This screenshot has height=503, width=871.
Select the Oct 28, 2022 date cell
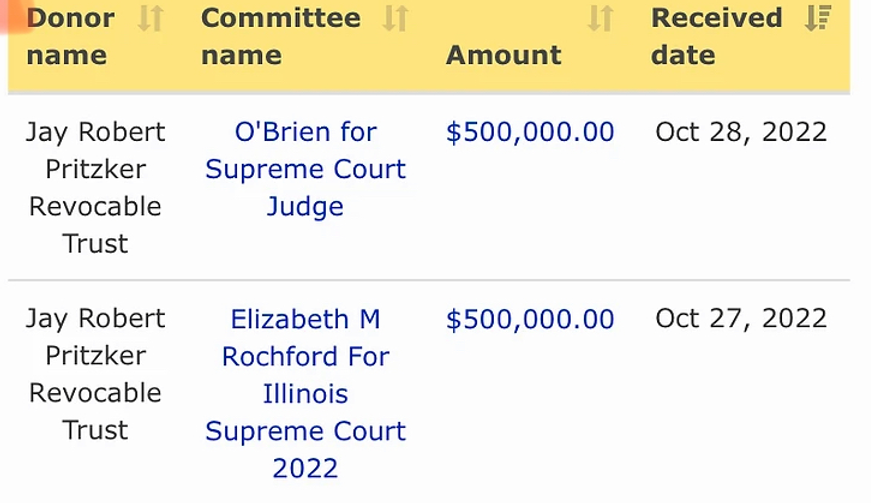(741, 132)
